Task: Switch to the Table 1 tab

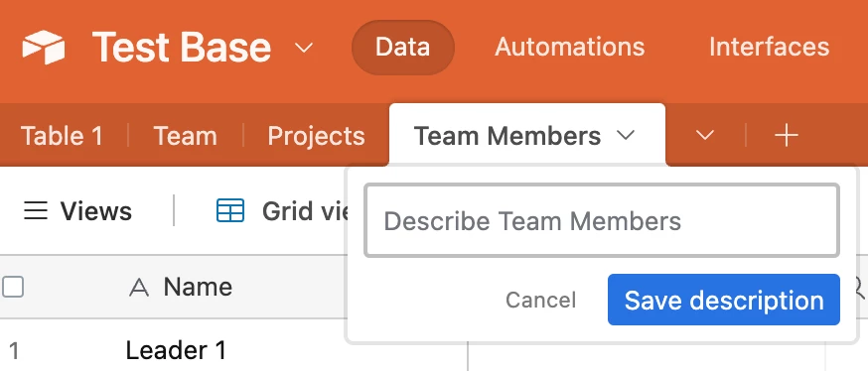Action: pos(62,136)
